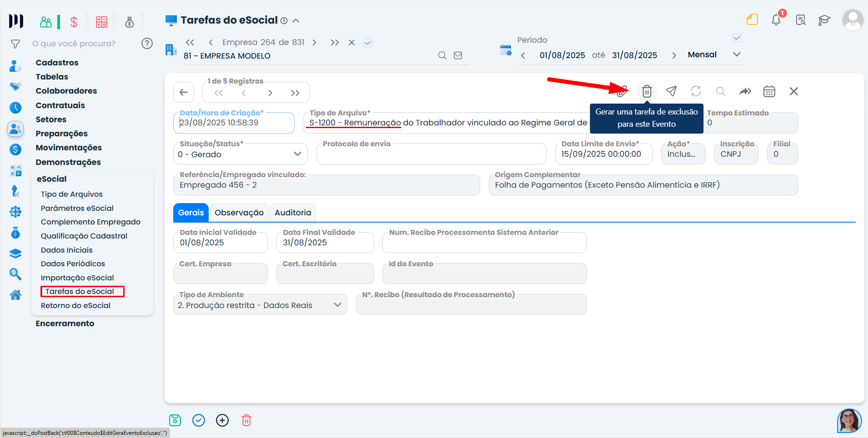Click the Data Inicial Validade field
The image size is (868, 438).
click(220, 243)
